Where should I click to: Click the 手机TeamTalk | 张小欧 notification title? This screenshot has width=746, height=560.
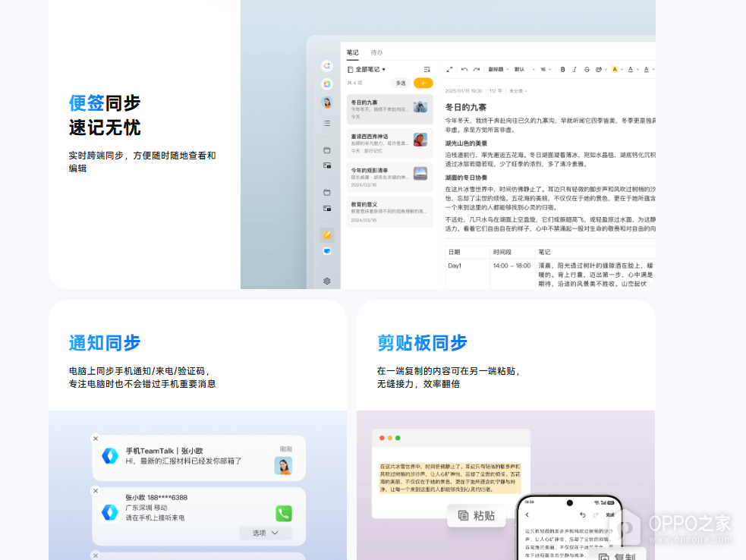[x=164, y=451]
